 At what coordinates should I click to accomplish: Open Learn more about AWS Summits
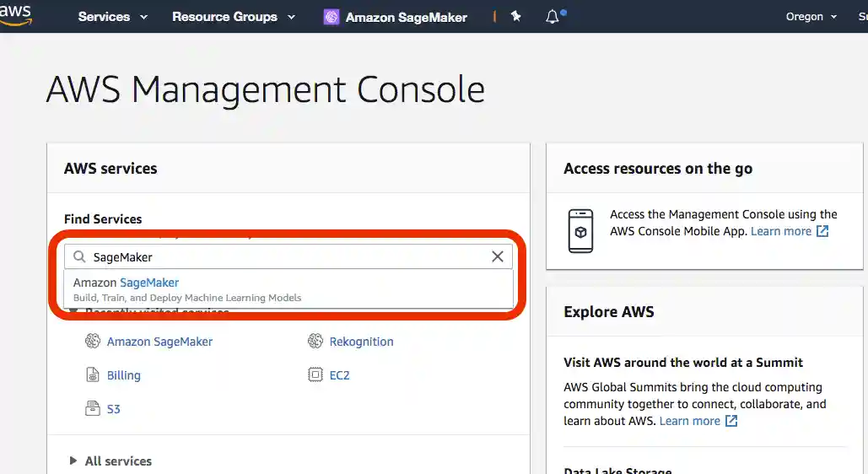689,421
